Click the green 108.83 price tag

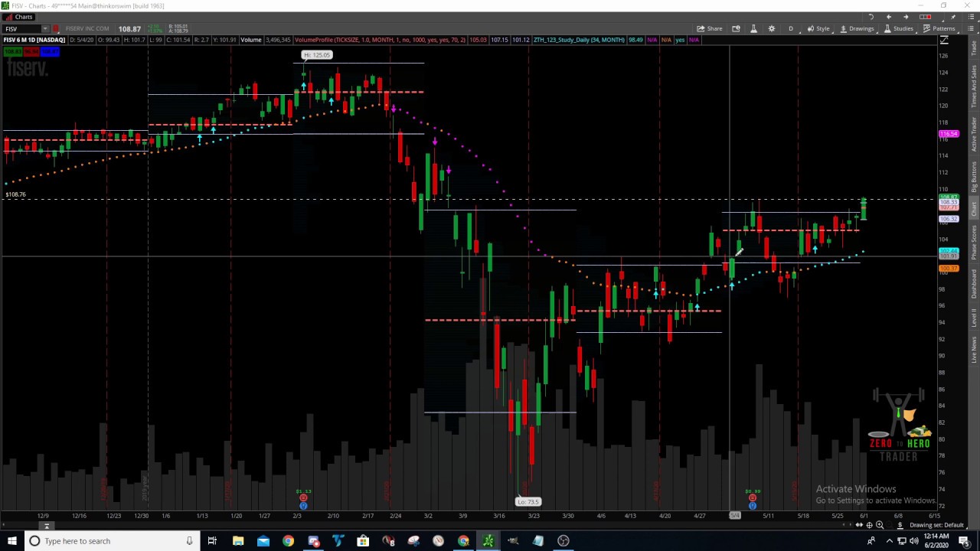(11, 51)
